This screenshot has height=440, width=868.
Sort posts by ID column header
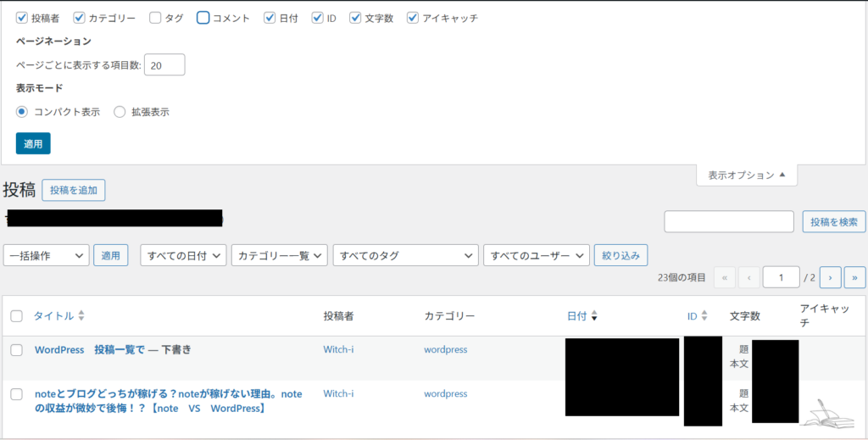(692, 316)
